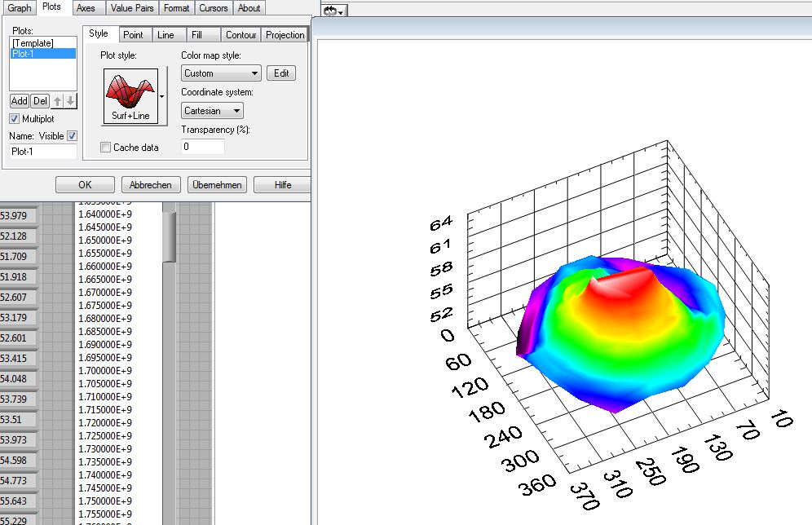Image resolution: width=812 pixels, height=525 pixels.
Task: Open the About tab
Action: point(249,8)
